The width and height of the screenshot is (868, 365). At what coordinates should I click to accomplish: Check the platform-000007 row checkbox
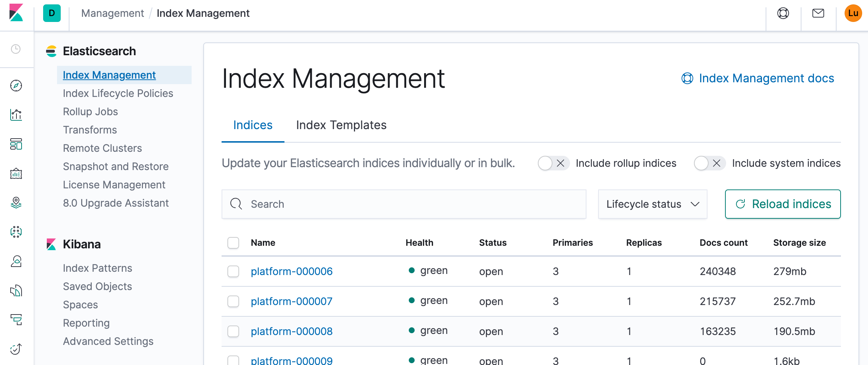tap(233, 301)
